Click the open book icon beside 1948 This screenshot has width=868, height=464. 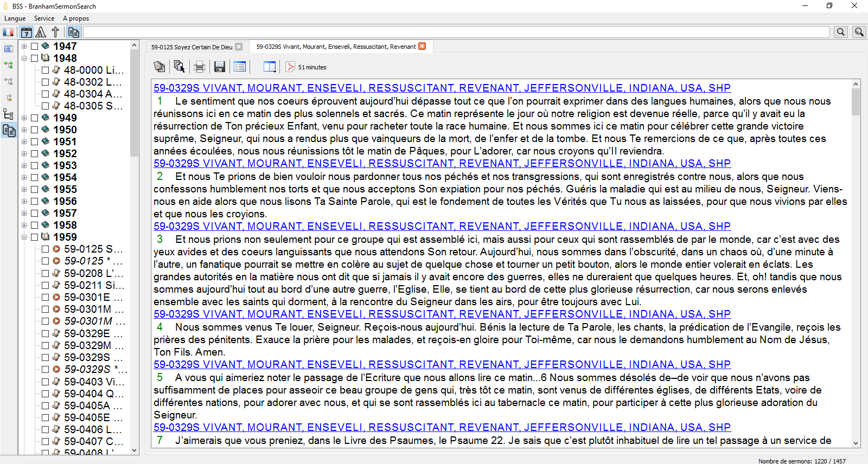coord(46,57)
